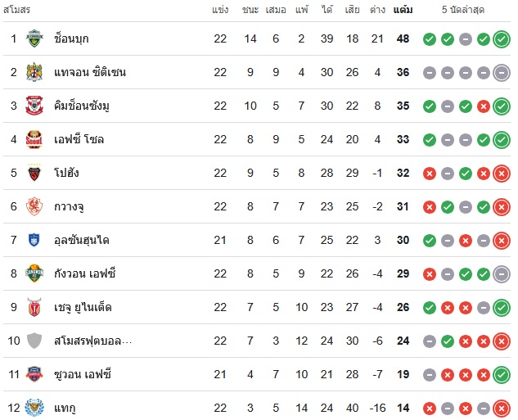
Task: Click ช็อนบุก's latest match win indicator
Action: 502,39
